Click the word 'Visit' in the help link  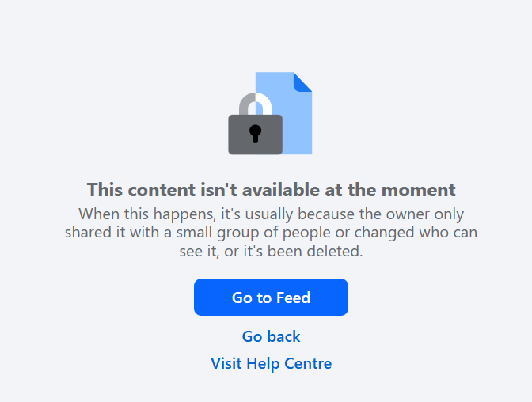pyautogui.click(x=226, y=363)
